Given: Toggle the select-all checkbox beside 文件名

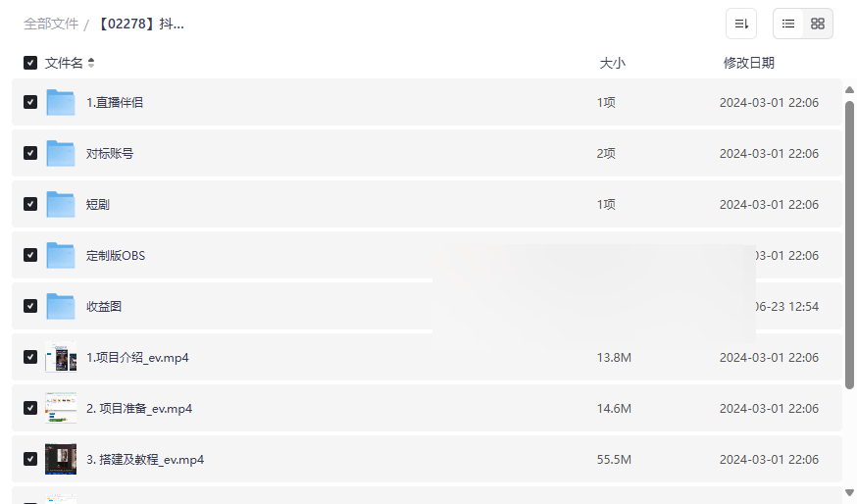Looking at the screenshot, I should [x=30, y=63].
